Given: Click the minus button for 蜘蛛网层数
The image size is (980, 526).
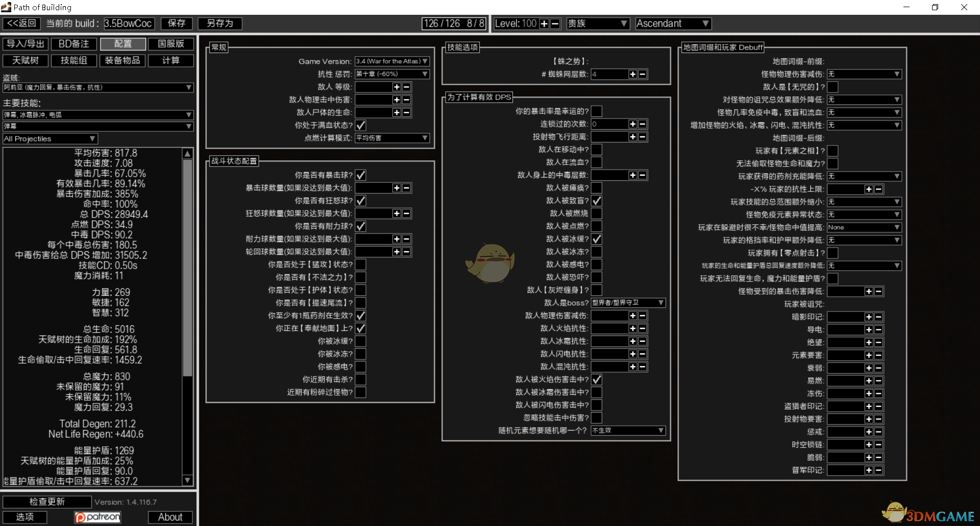Looking at the screenshot, I should (643, 75).
